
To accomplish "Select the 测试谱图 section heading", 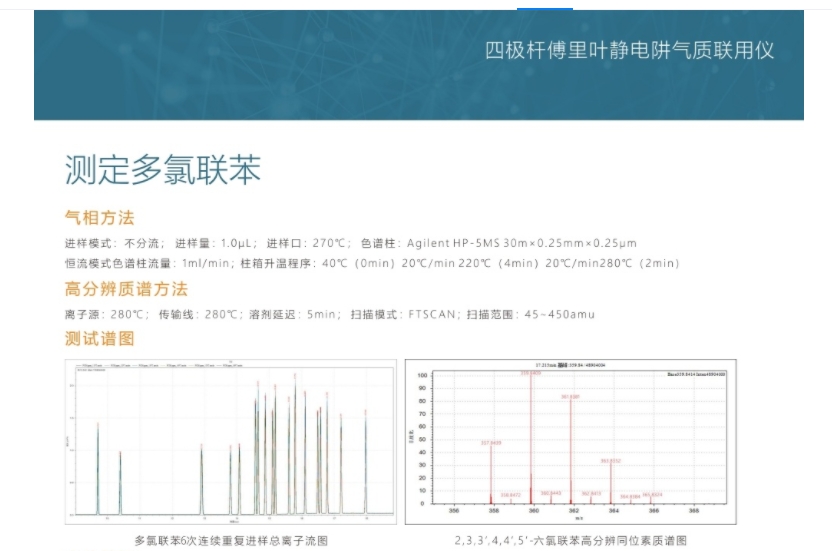I will pos(100,338).
